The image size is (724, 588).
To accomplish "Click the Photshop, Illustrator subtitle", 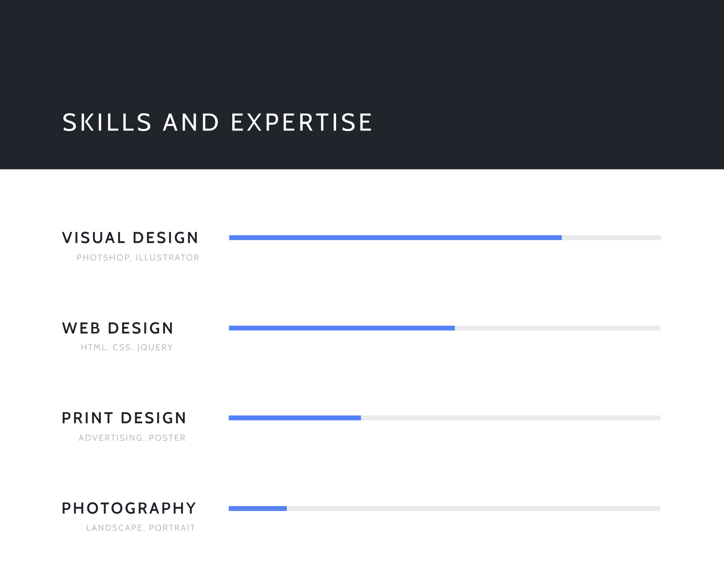I will pos(138,258).
